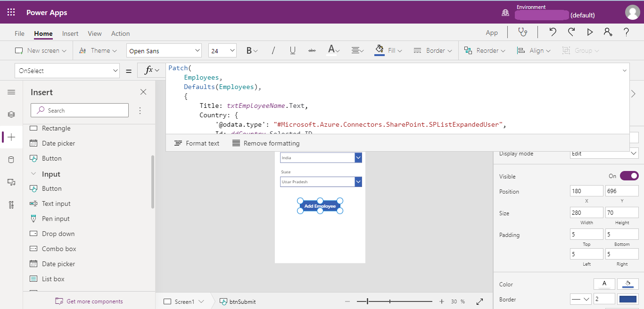Image resolution: width=644 pixels, height=309 pixels.
Task: Open the font size 24 dropdown
Action: [222, 51]
